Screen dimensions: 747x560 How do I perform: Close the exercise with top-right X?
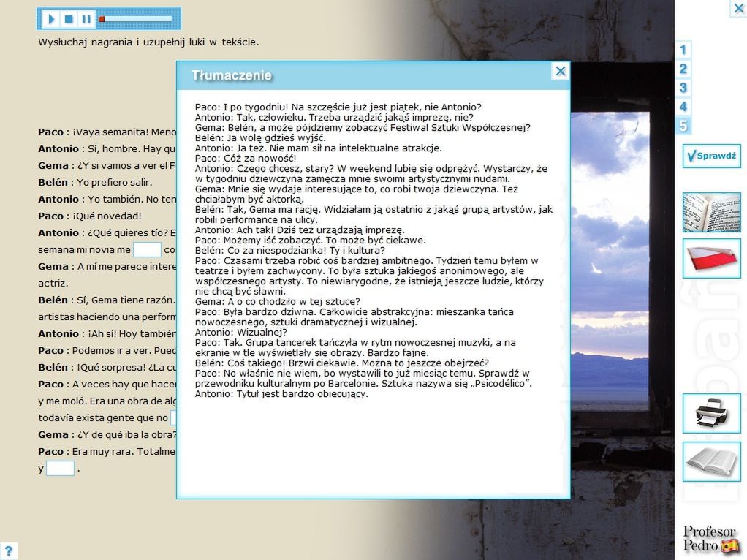tap(739, 8)
